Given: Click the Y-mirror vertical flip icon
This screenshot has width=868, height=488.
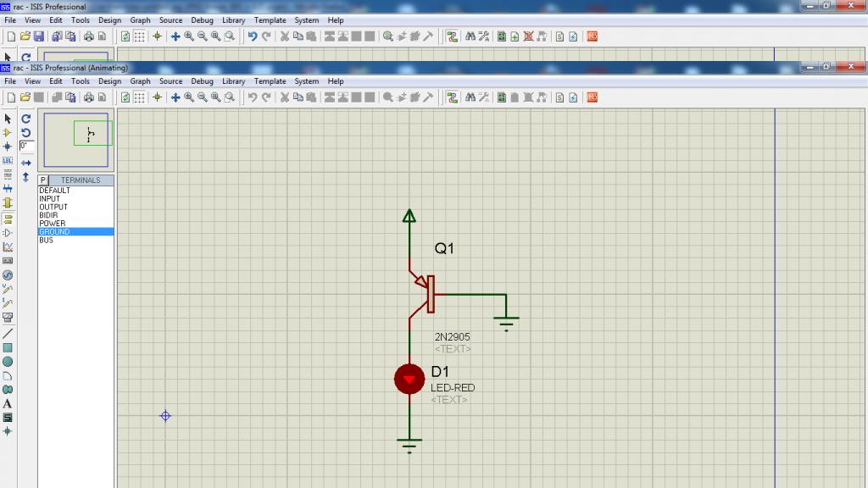Looking at the screenshot, I should (x=26, y=177).
